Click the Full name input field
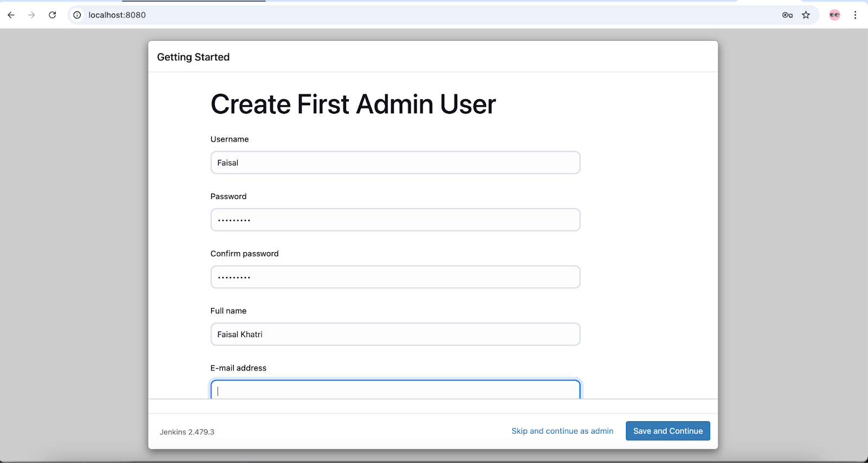The height and width of the screenshot is (463, 868). 395,335
